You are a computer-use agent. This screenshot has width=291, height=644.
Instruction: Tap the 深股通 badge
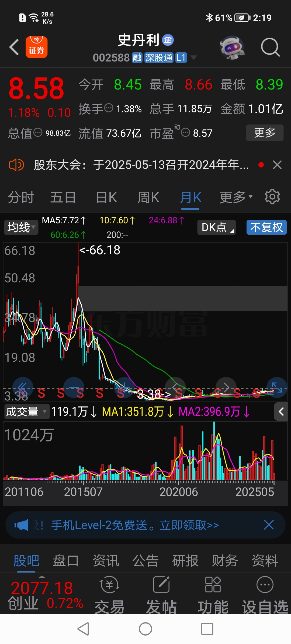[159, 57]
